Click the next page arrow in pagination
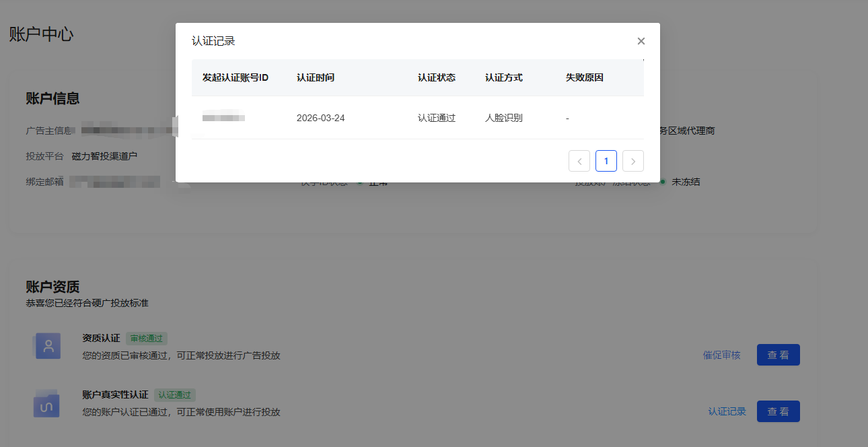Screen dimensions: 868x447 pyautogui.click(x=633, y=161)
